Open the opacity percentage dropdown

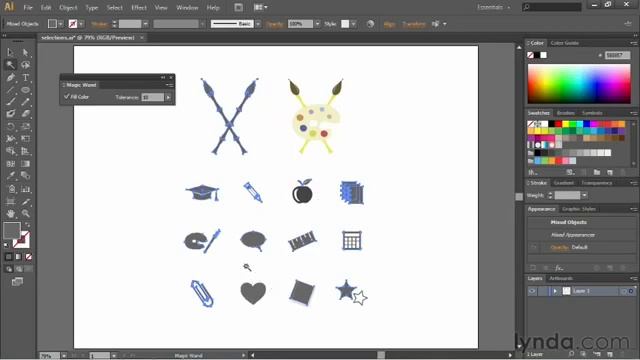coord(317,24)
